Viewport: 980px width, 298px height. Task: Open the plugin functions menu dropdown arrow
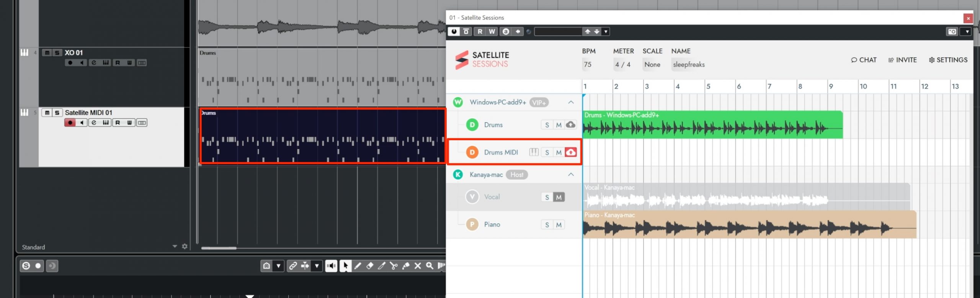(967, 31)
